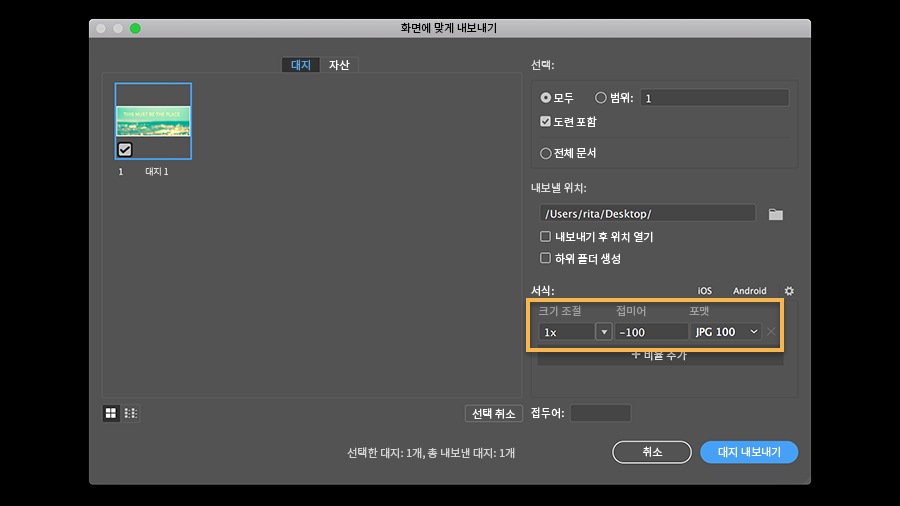Click the 선택 취소 button
Screen dimensions: 900x506
494,413
